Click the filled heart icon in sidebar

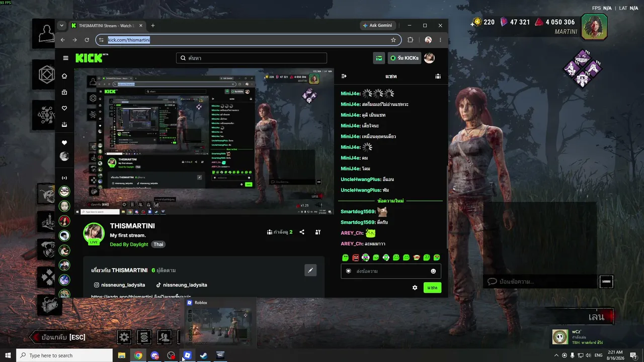point(64,143)
